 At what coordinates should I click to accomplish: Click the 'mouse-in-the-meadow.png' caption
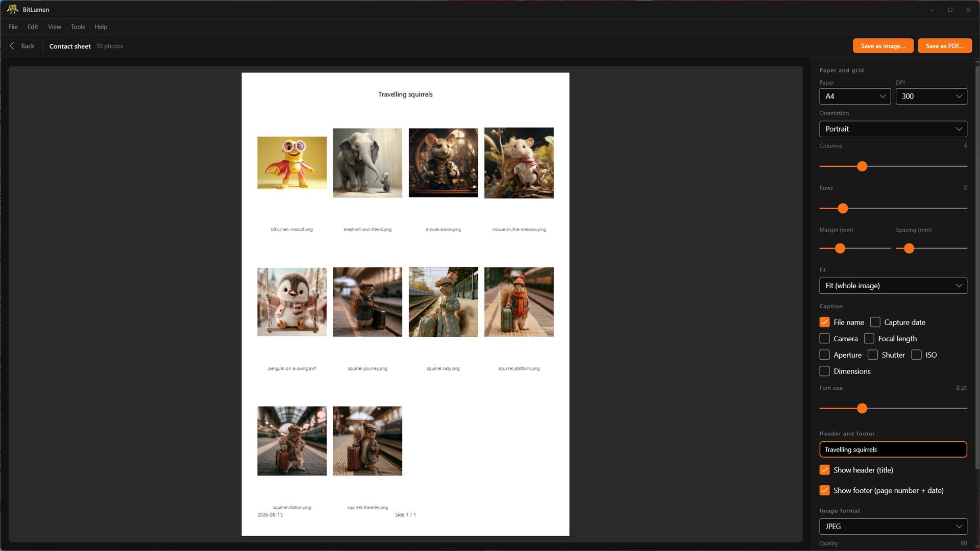(519, 230)
